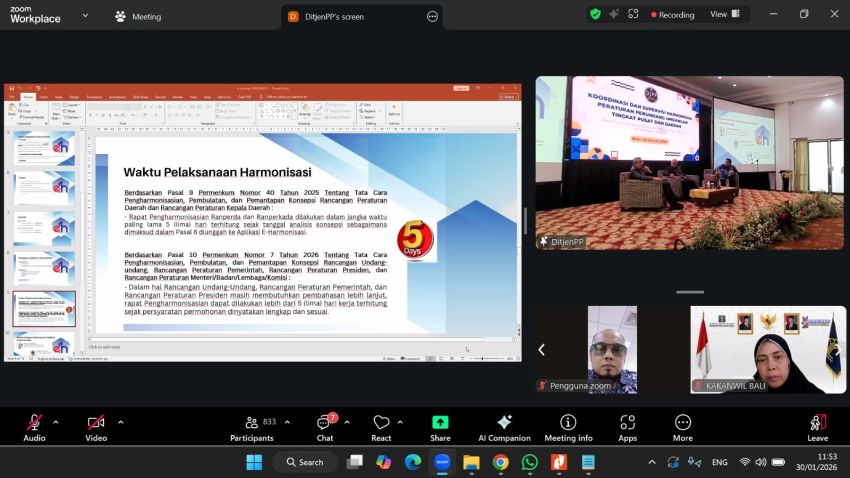Open the View layout menu
The height and width of the screenshot is (478, 850).
tap(725, 15)
